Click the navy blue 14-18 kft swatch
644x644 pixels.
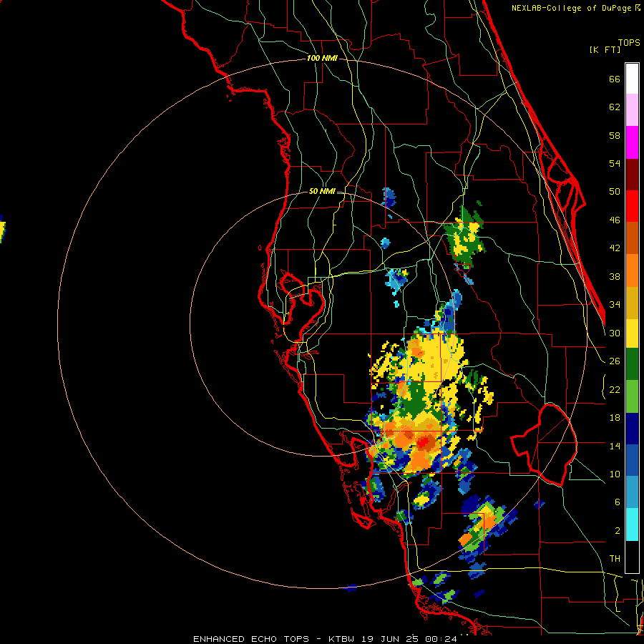tap(632, 429)
